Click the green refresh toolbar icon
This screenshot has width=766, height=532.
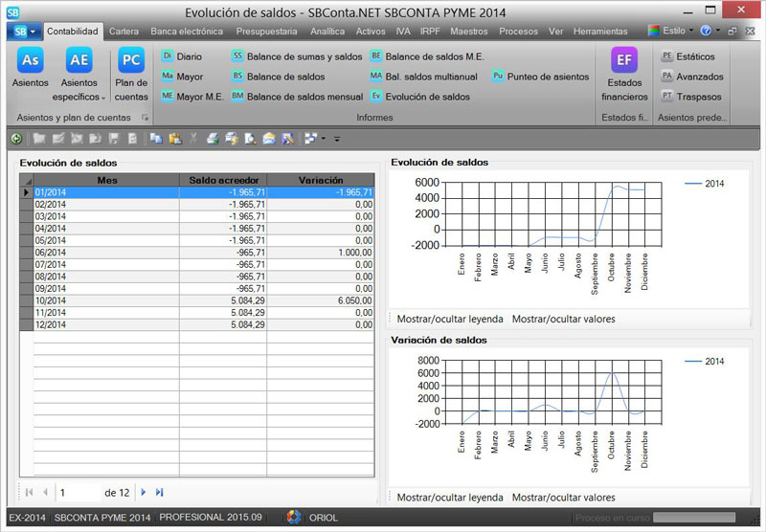point(16,139)
